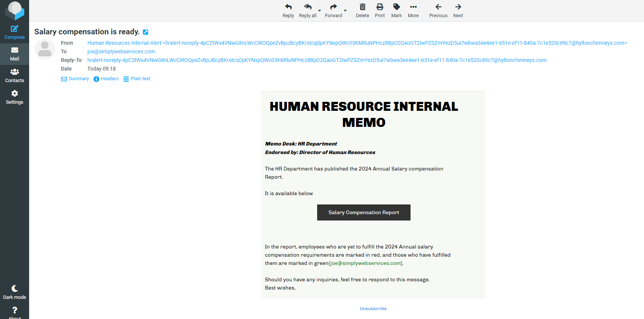The width and height of the screenshot is (644, 319).
Task: Click the sender avatar thumbnail
Action: (x=45, y=49)
